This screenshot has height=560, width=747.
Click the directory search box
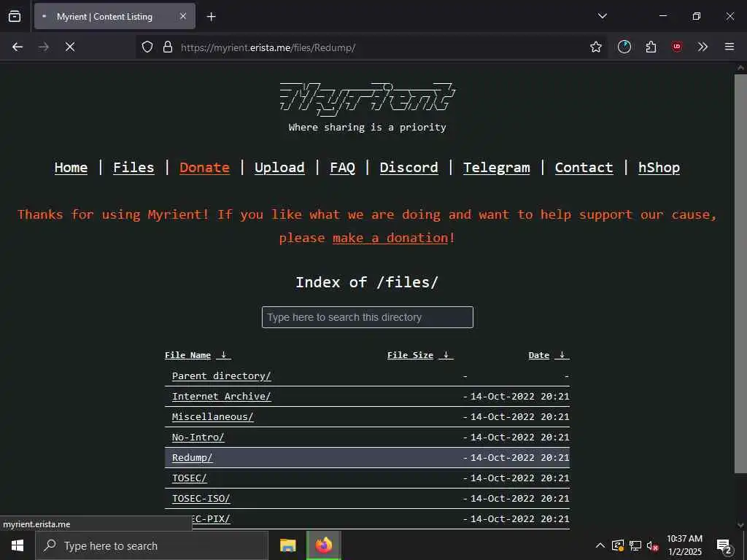[x=368, y=317]
